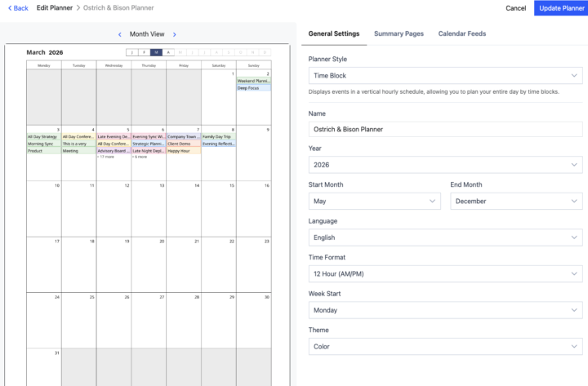This screenshot has height=386, width=588.
Task: Click the Late Evening event on March 5
Action: click(114, 137)
